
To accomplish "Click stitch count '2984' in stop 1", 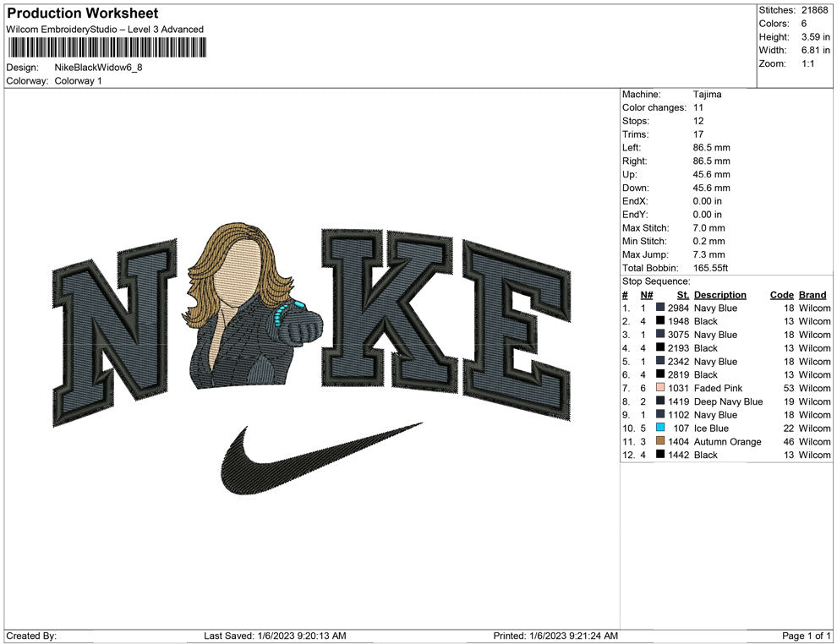I will [678, 308].
